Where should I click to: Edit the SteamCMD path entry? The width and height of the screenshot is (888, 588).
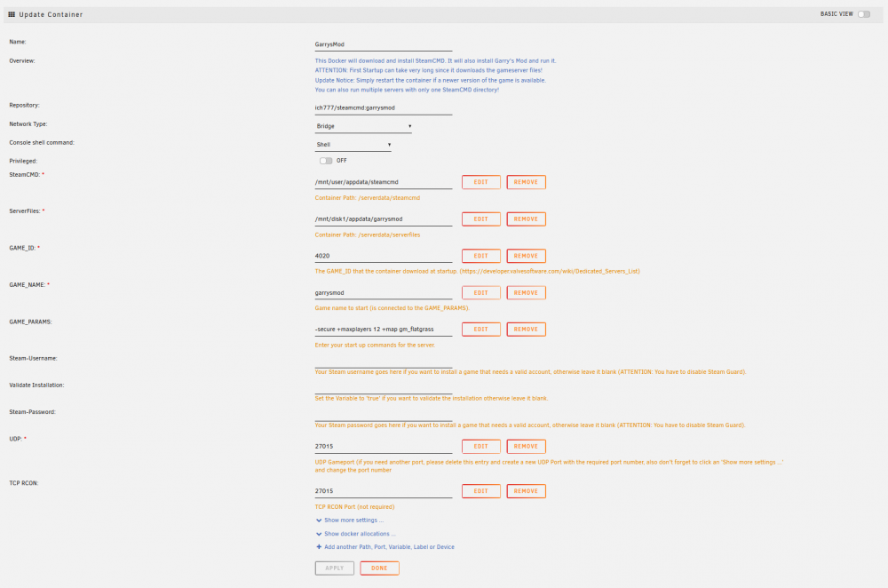[480, 182]
